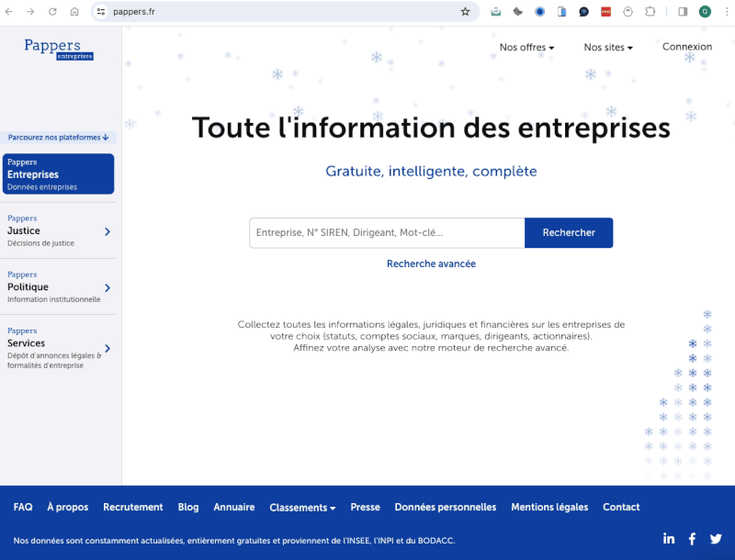
Task: Open the browser home page icon
Action: pos(74,12)
